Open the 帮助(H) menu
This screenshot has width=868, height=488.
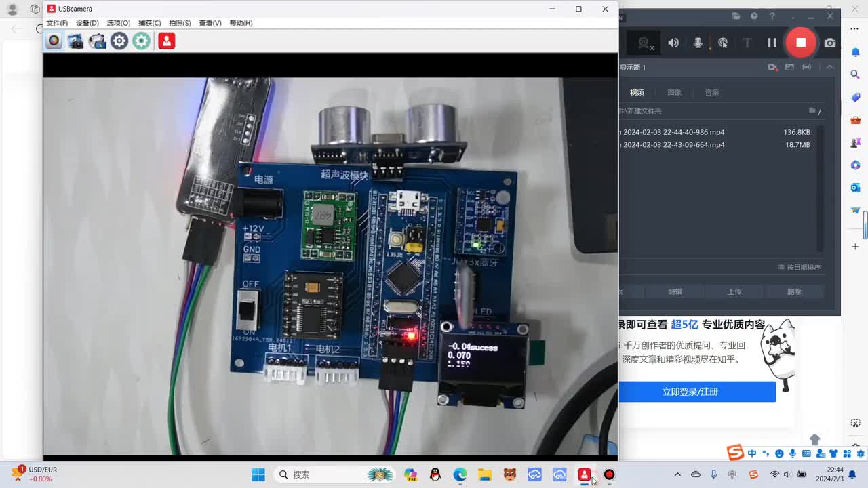tap(241, 23)
